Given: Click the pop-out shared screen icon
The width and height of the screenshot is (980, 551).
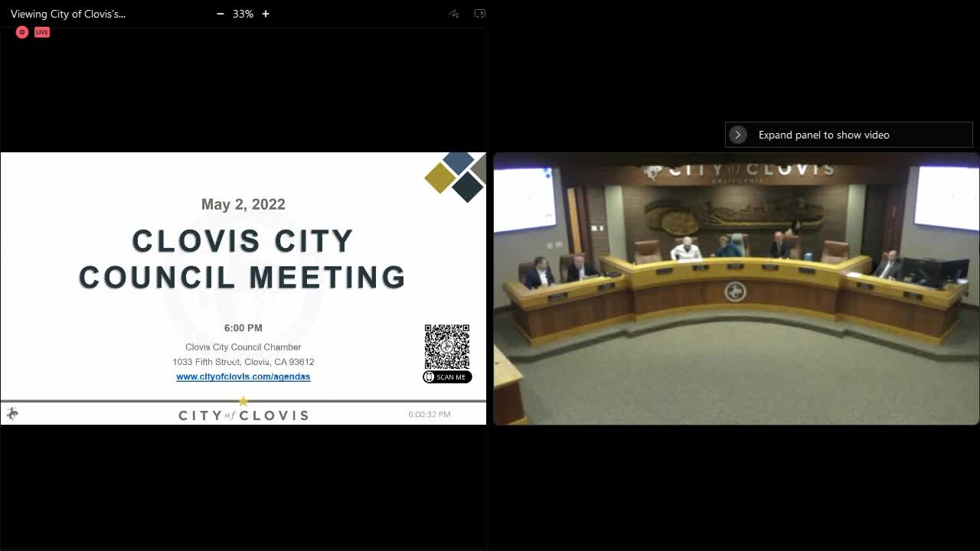Looking at the screenshot, I should tap(480, 14).
